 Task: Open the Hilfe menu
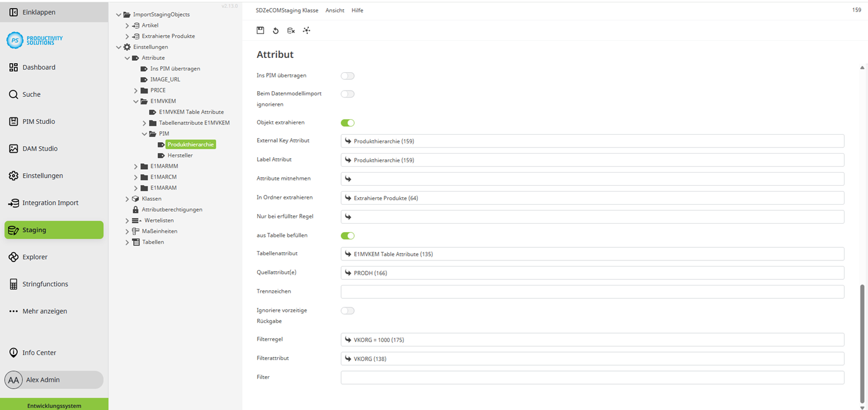pyautogui.click(x=357, y=10)
